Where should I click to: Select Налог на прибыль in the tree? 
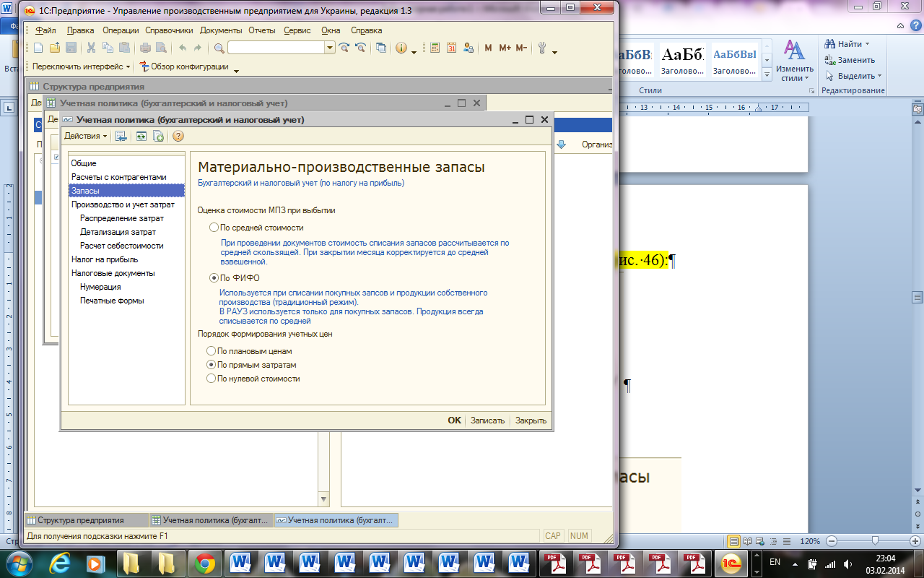pos(105,259)
